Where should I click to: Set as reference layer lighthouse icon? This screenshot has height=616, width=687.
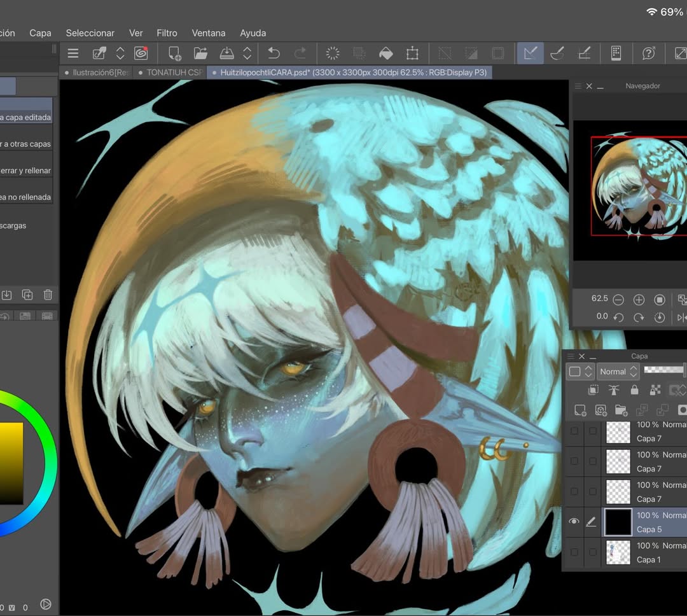[x=614, y=389]
